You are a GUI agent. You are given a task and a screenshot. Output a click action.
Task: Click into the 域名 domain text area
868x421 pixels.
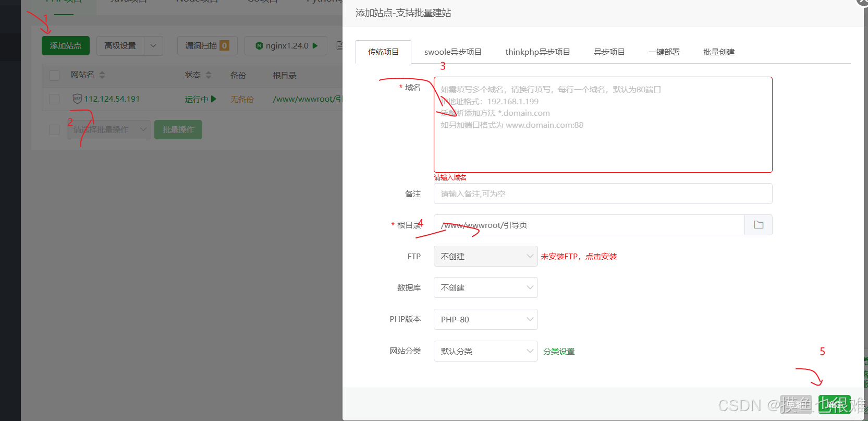tap(603, 141)
